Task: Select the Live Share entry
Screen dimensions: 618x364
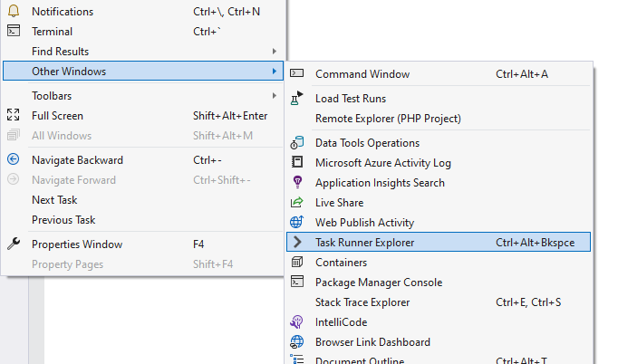Action: pos(439,203)
